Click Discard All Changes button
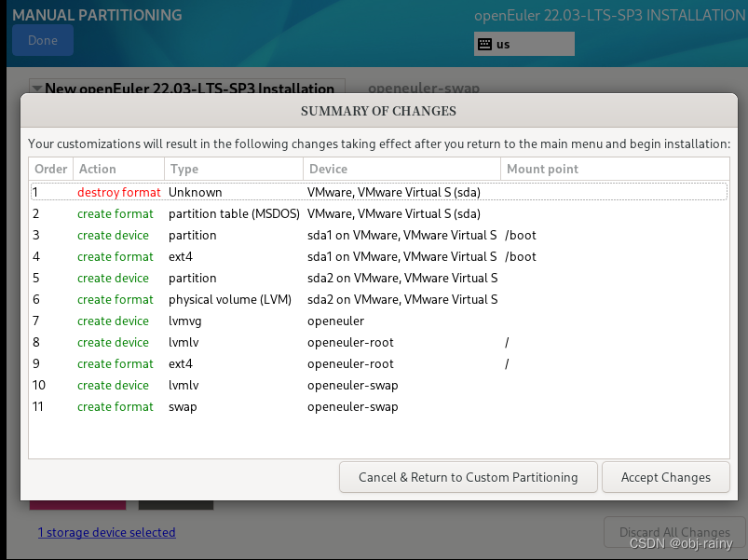This screenshot has width=748, height=560. 674,531
